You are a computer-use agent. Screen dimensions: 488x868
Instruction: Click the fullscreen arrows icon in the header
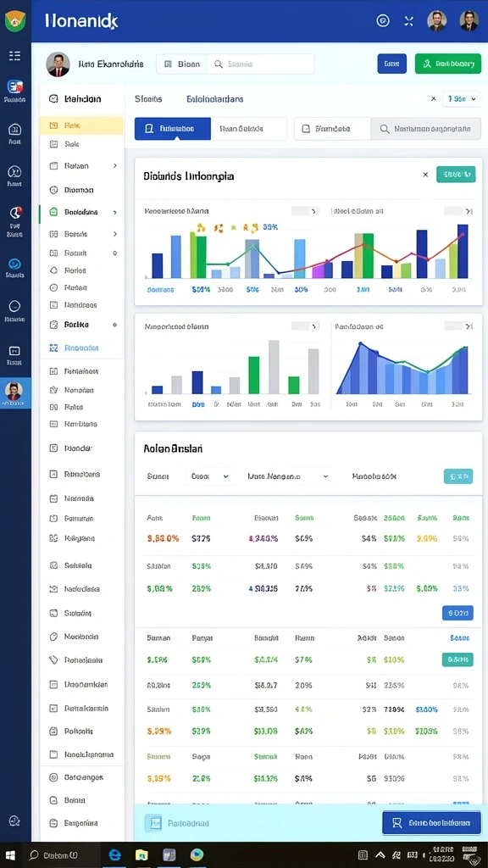[x=409, y=21]
